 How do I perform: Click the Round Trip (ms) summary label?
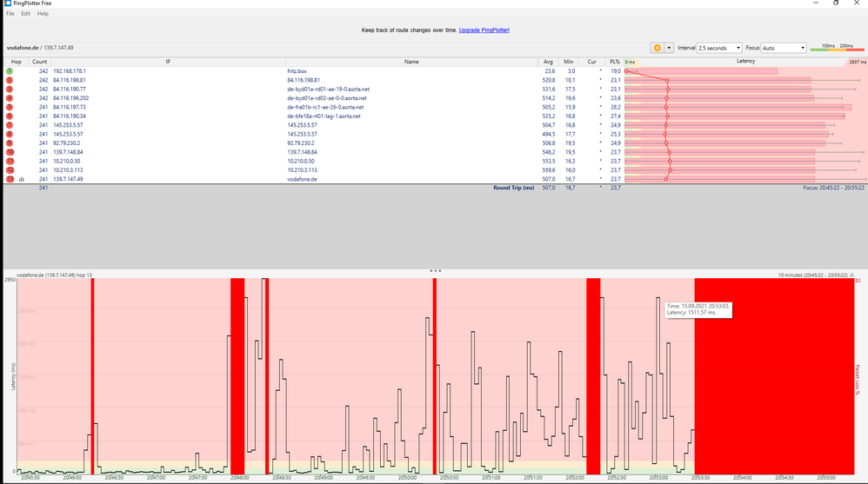(x=514, y=188)
